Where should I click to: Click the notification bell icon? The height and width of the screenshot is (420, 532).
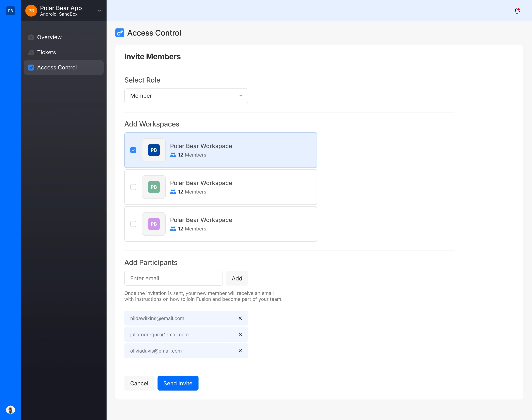coord(517,11)
